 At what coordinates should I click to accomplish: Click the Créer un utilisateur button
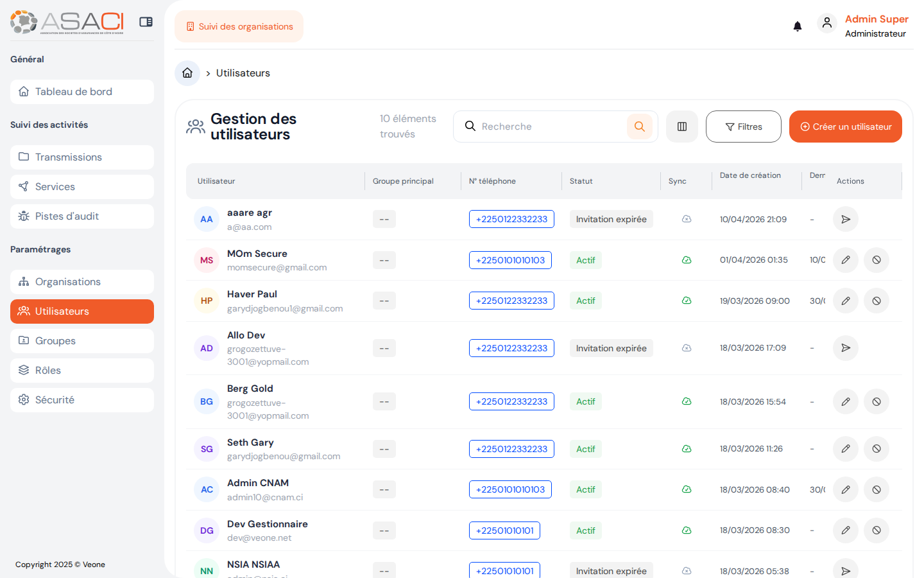[845, 127]
